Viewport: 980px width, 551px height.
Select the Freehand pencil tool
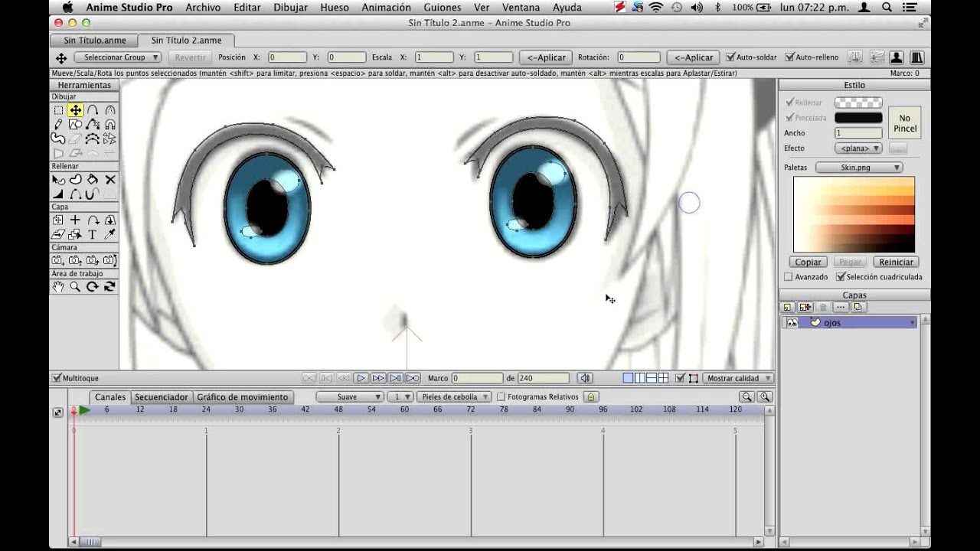click(58, 124)
